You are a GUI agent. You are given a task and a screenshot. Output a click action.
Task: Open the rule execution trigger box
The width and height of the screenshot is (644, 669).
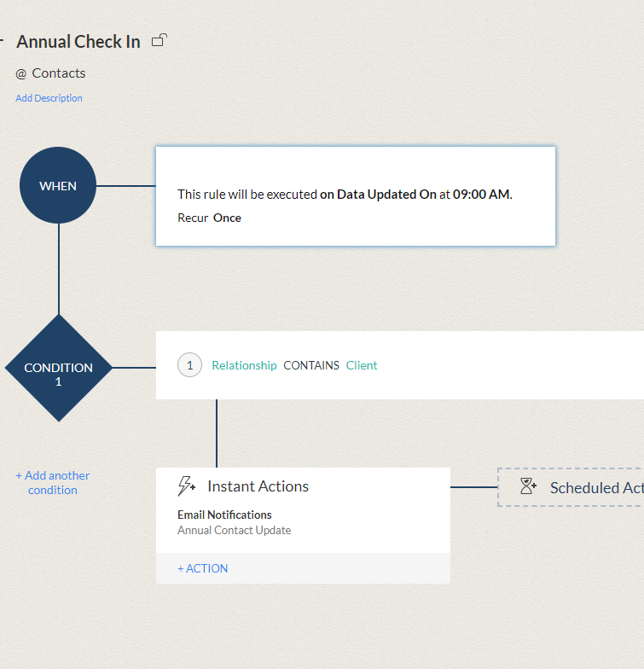356,196
